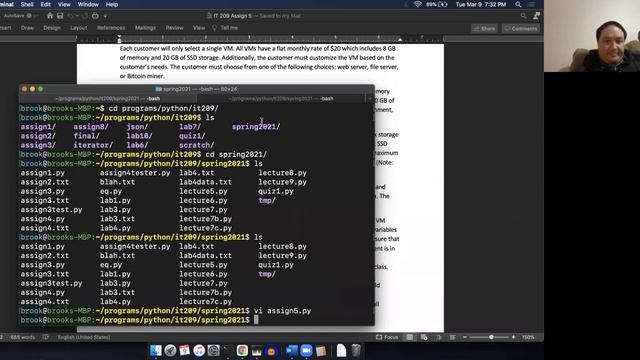Screen dimensions: 640x360
Task: Click zoom out minus in Word
Action: [x=464, y=337]
